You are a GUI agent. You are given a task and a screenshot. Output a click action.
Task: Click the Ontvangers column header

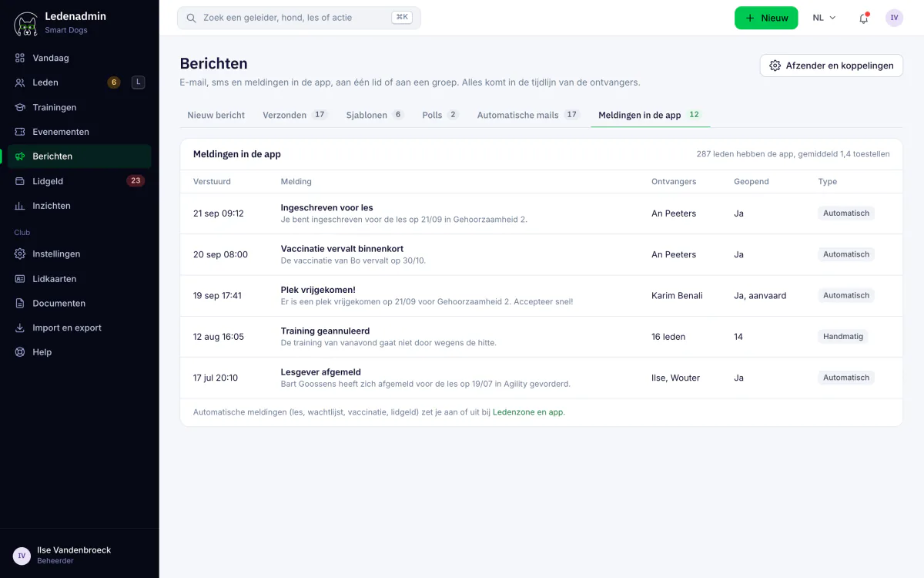pos(674,182)
